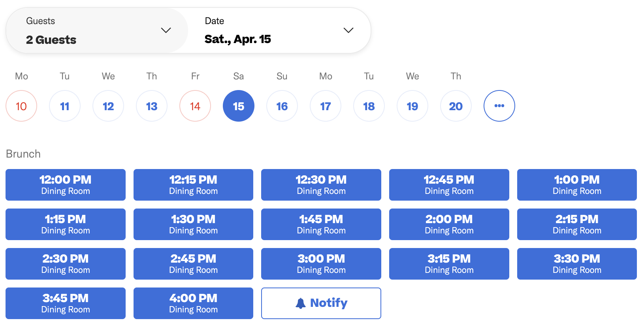
Task: Select the 2:00 PM Dining Room time
Action: point(449,224)
